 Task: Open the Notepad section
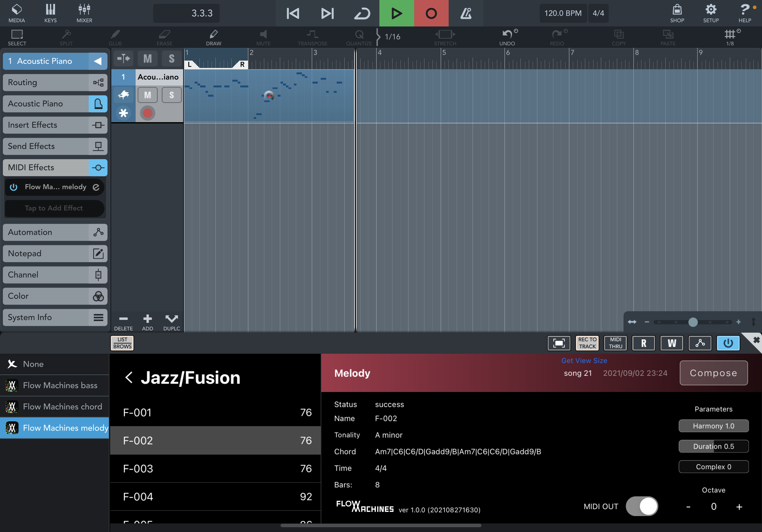[55, 253]
